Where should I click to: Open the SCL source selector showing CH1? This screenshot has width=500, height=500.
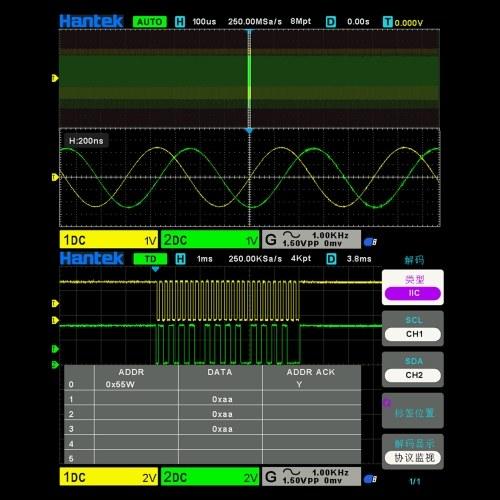413,334
